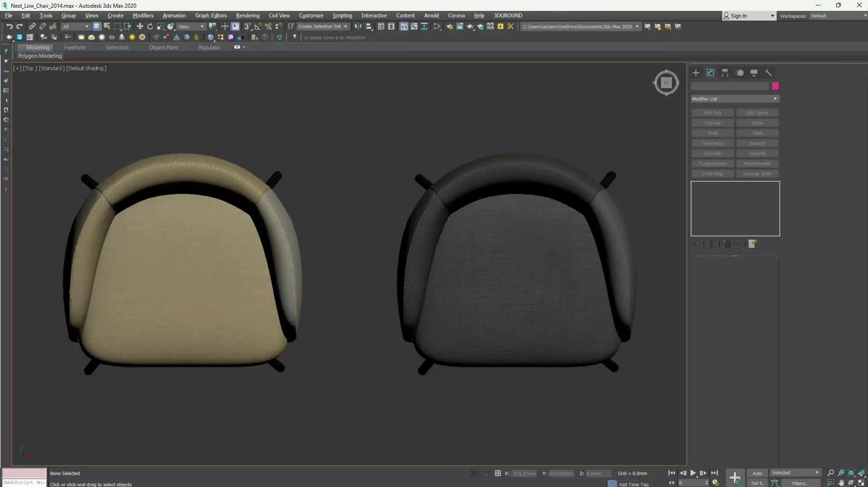
Task: Select the Pan View hand icon
Action: click(841, 483)
